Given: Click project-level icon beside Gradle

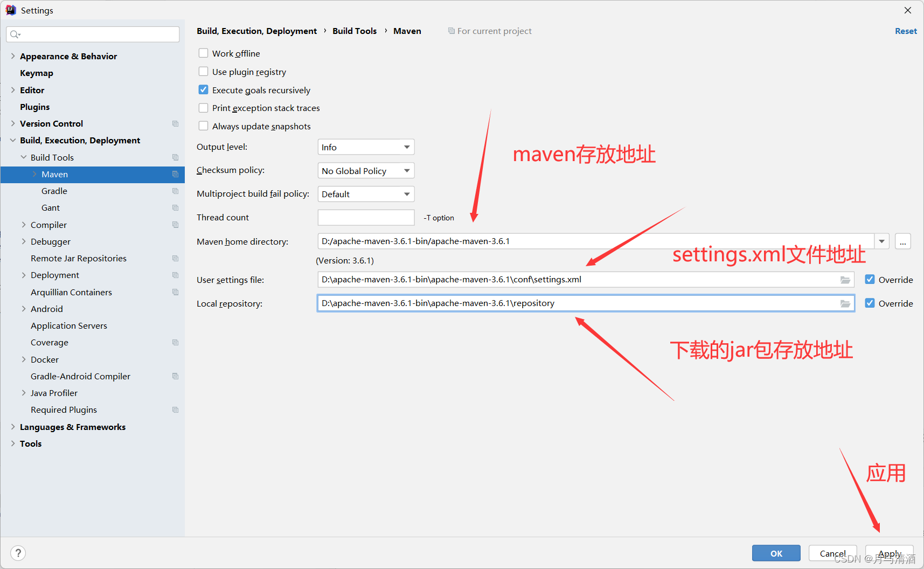Looking at the screenshot, I should tap(175, 191).
